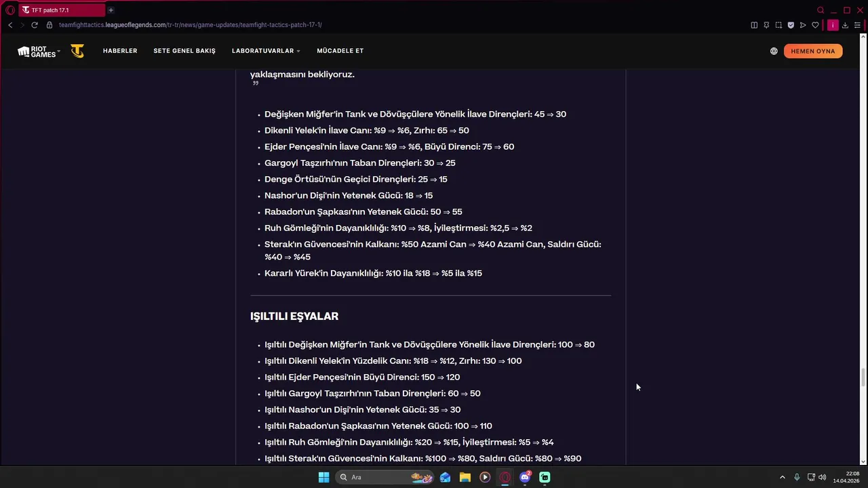This screenshot has width=868, height=488.
Task: Click Işıltılı Gargoyl Taşzırhı 60 ⇒ 50 line
Action: [372, 394]
